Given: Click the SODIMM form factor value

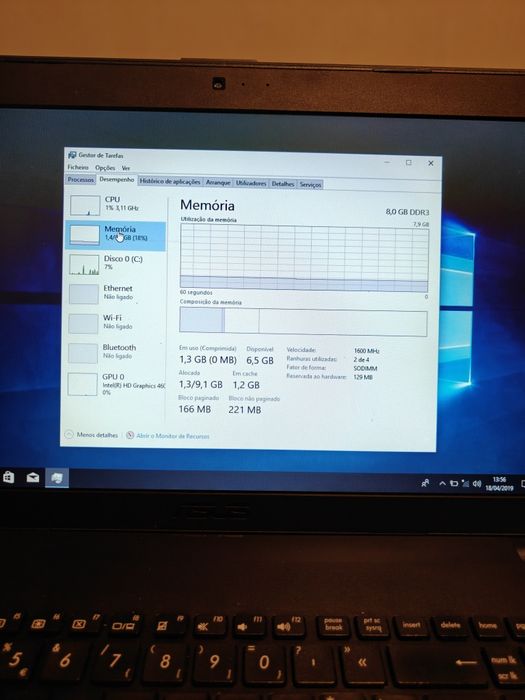Looking at the screenshot, I should [x=366, y=369].
